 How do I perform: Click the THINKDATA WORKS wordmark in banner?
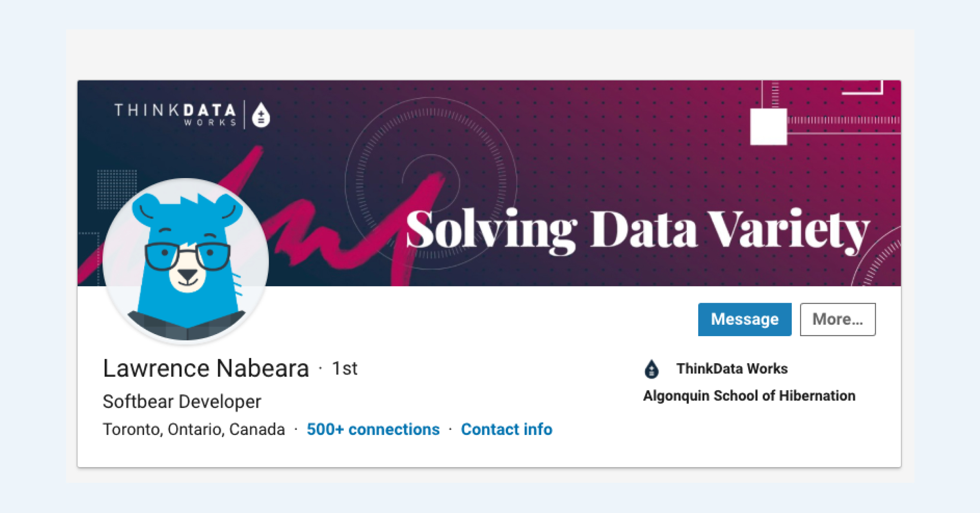(176, 114)
